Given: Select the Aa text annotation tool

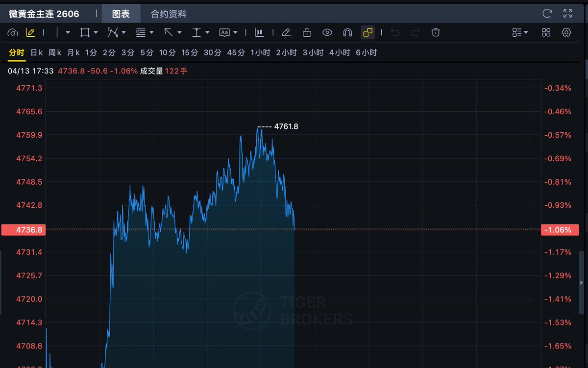Looking at the screenshot, I should 224,33.
